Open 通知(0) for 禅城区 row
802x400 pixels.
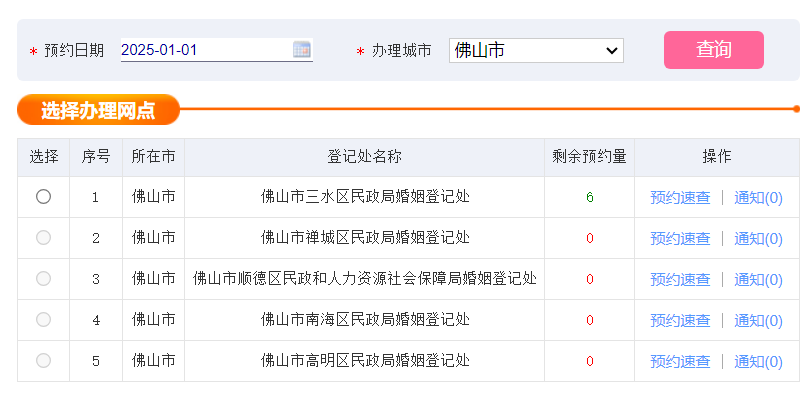click(x=758, y=238)
